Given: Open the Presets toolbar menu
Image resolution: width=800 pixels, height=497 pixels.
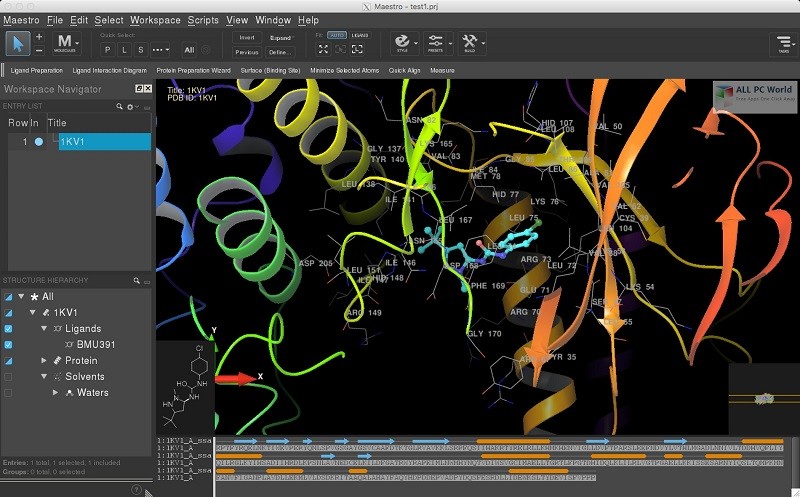Looking at the screenshot, I should (x=436, y=43).
